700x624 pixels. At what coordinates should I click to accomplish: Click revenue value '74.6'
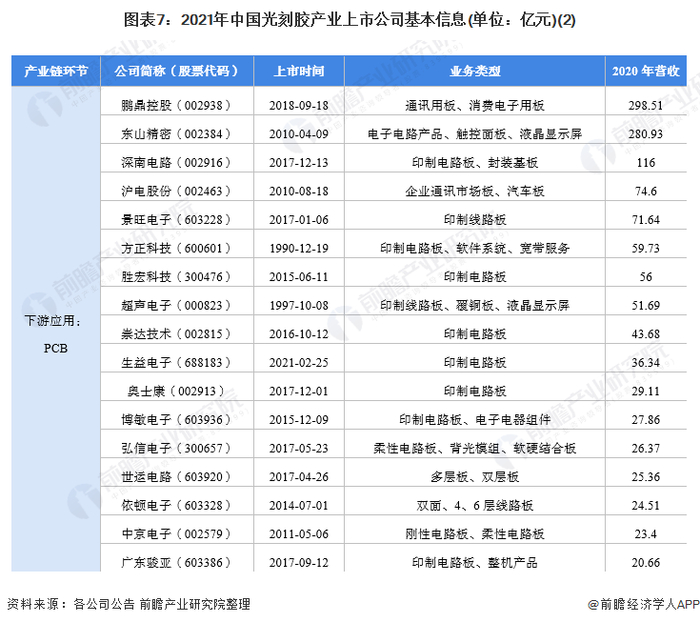646,191
